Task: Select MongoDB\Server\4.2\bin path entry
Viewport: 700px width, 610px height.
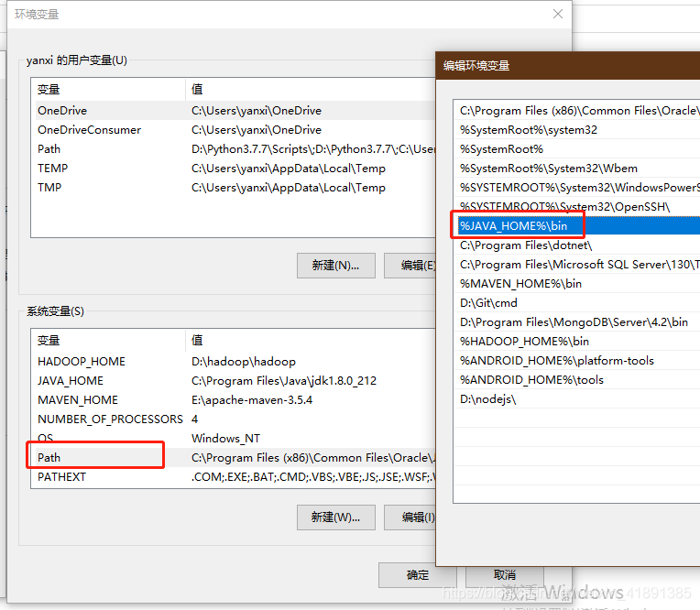Action: click(x=577, y=321)
